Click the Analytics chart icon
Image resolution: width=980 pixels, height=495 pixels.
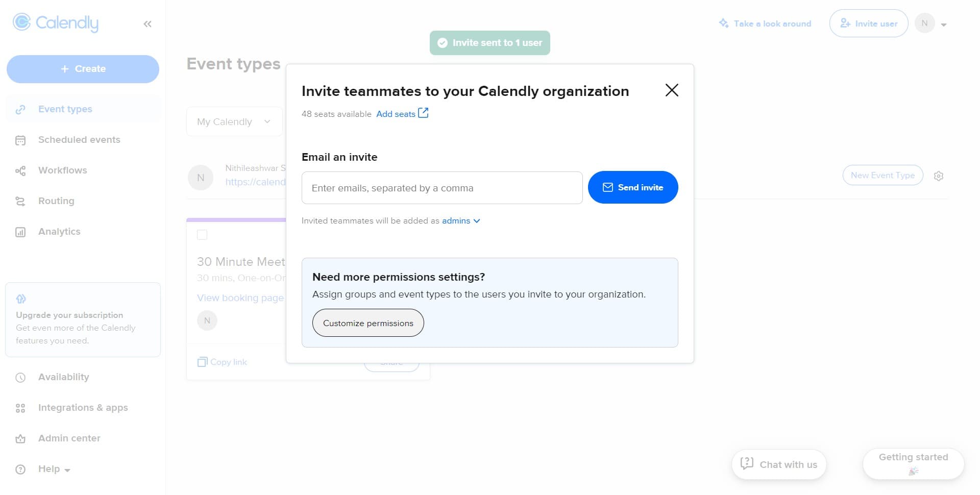(20, 232)
